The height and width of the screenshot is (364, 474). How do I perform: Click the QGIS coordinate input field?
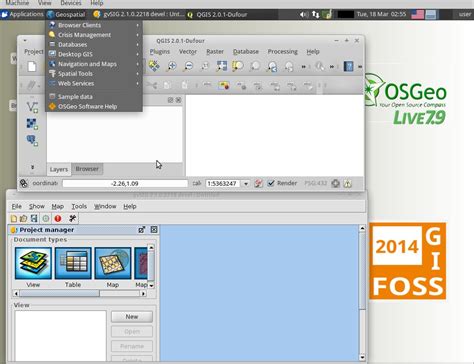[125, 183]
